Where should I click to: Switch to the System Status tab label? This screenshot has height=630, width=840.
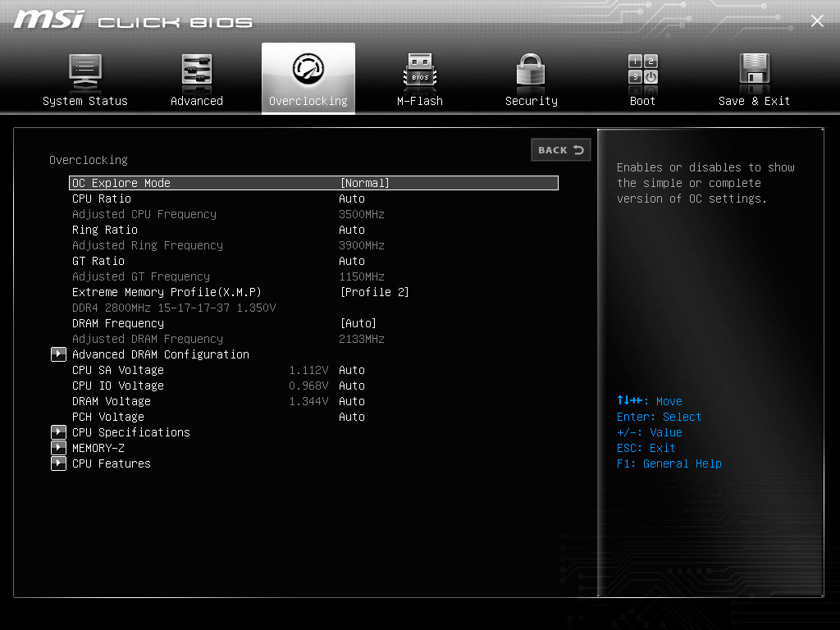(x=85, y=101)
